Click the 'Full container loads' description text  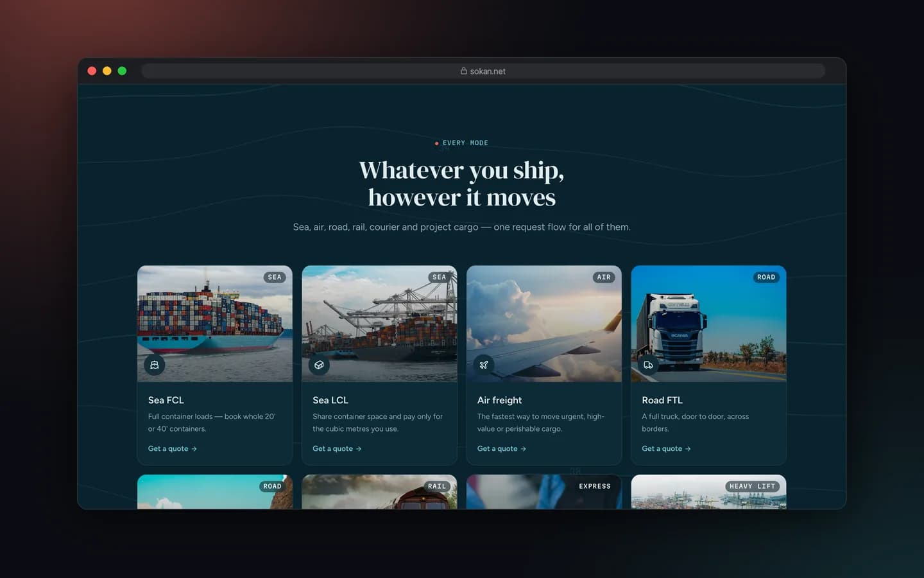[212, 423]
